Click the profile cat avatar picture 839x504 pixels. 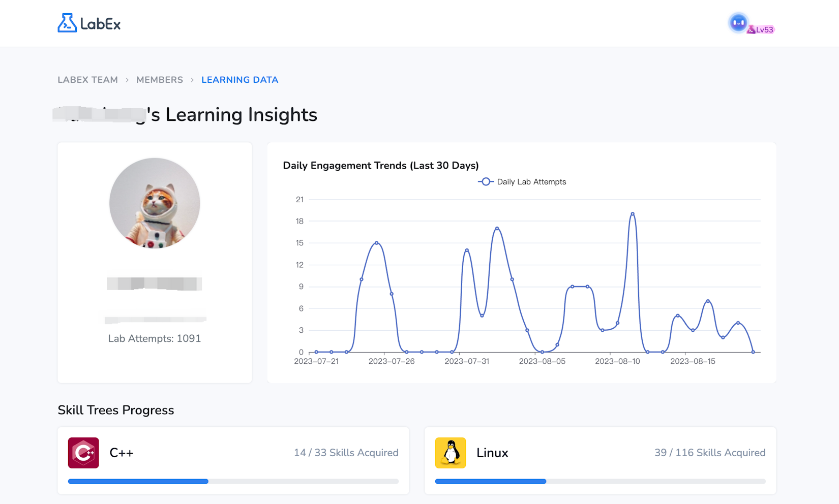[154, 203]
